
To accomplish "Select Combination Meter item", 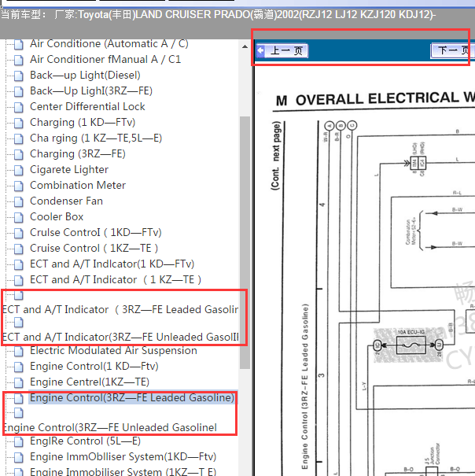I will 78,186.
